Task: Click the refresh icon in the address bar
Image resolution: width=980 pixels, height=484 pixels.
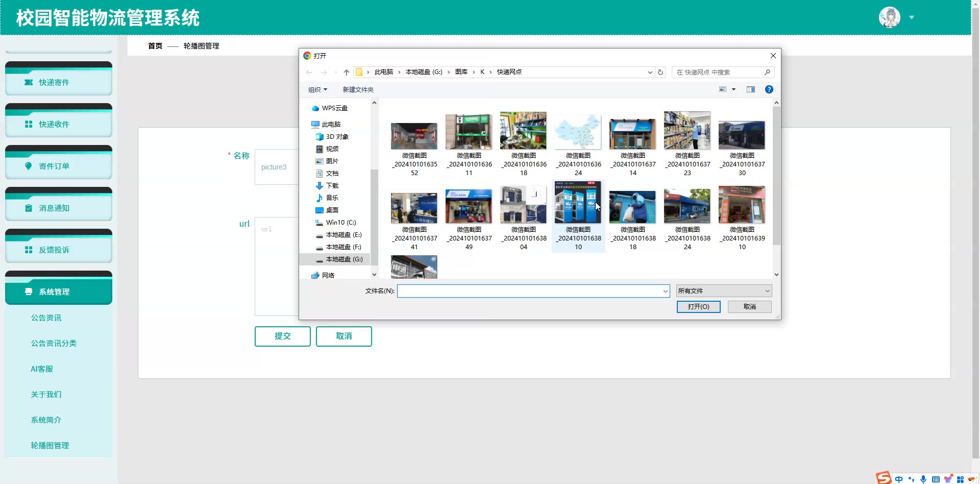Action: 660,72
